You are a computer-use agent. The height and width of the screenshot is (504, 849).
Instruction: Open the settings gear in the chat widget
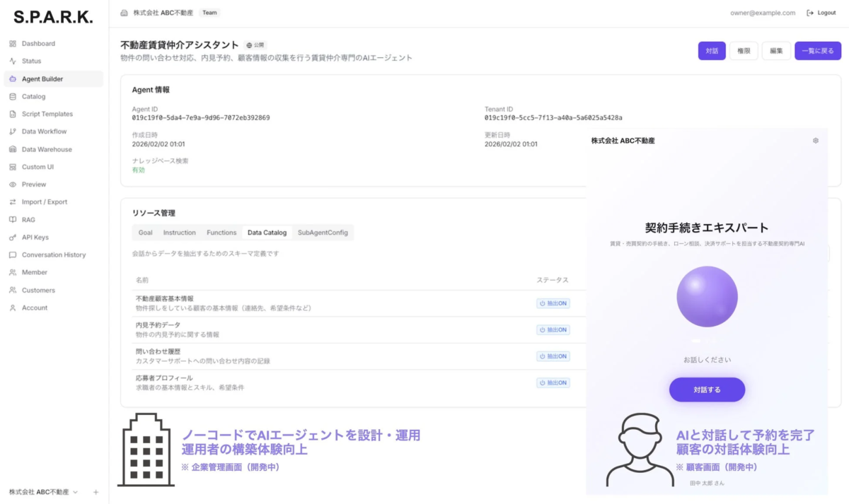[815, 141]
